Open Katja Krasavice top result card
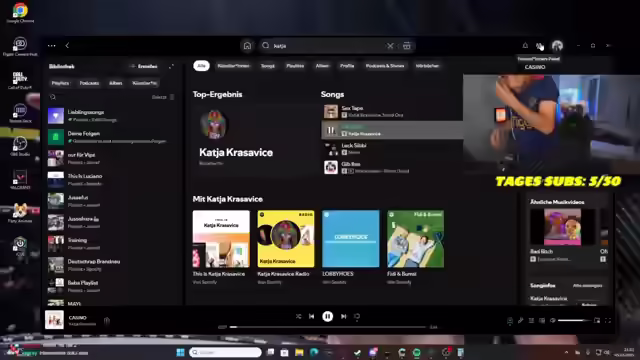The image size is (640, 360). pyautogui.click(x=253, y=139)
